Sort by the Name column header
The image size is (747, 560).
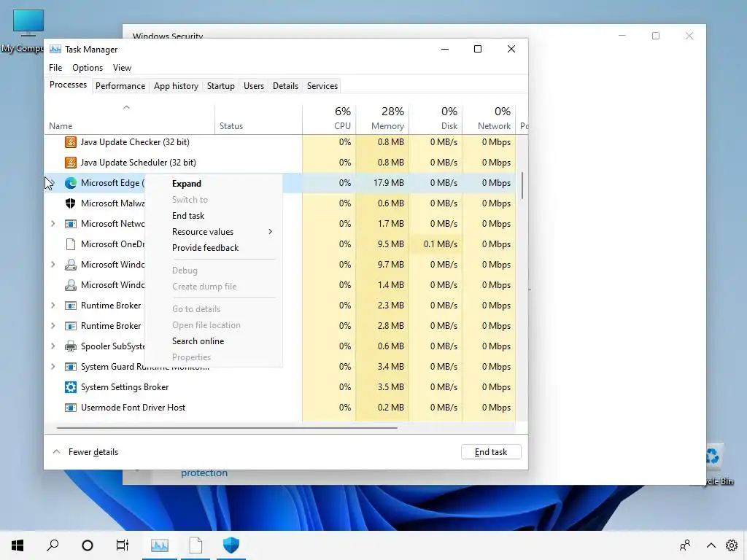pyautogui.click(x=130, y=119)
